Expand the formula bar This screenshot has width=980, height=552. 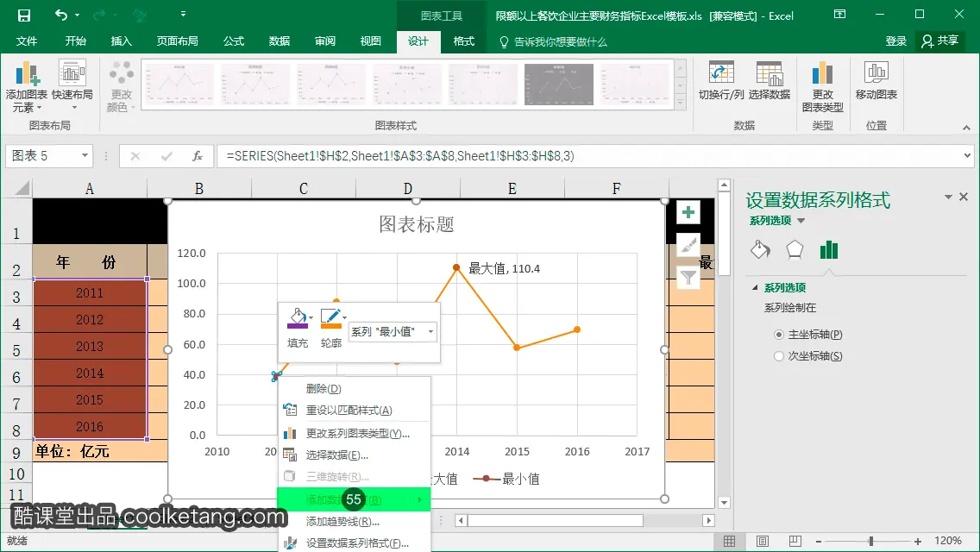coord(968,155)
